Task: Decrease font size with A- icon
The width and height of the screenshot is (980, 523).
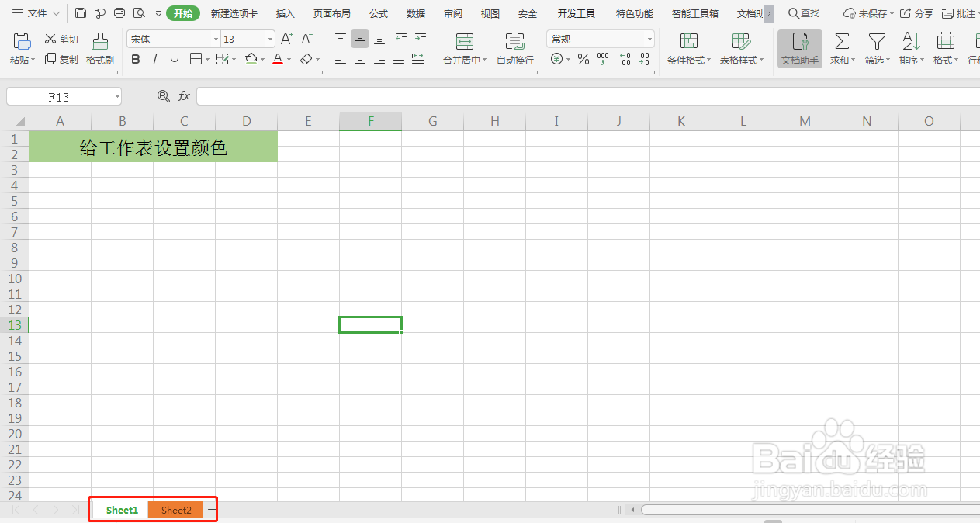Action: tap(306, 39)
